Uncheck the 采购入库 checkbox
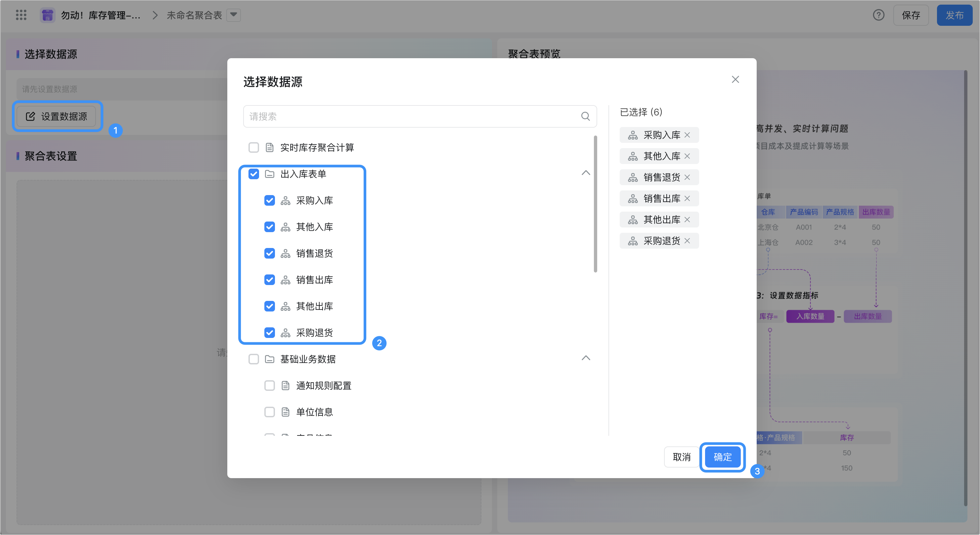The image size is (980, 535). [x=269, y=201]
